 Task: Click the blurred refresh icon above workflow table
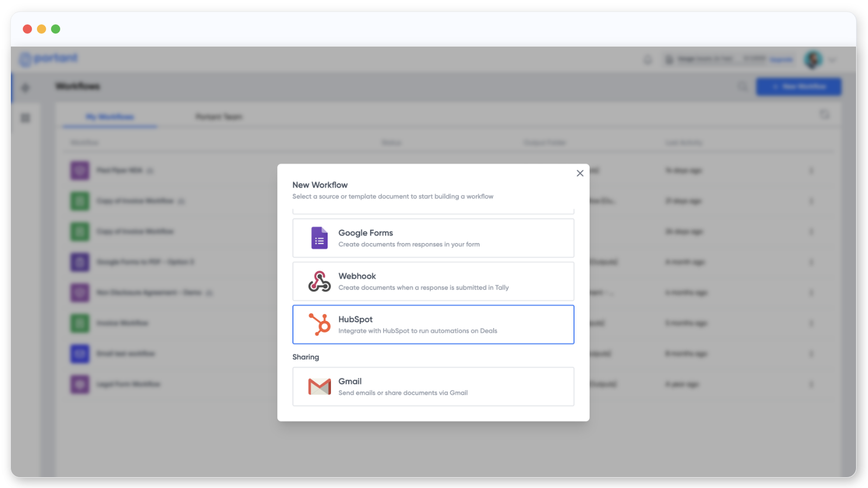825,114
